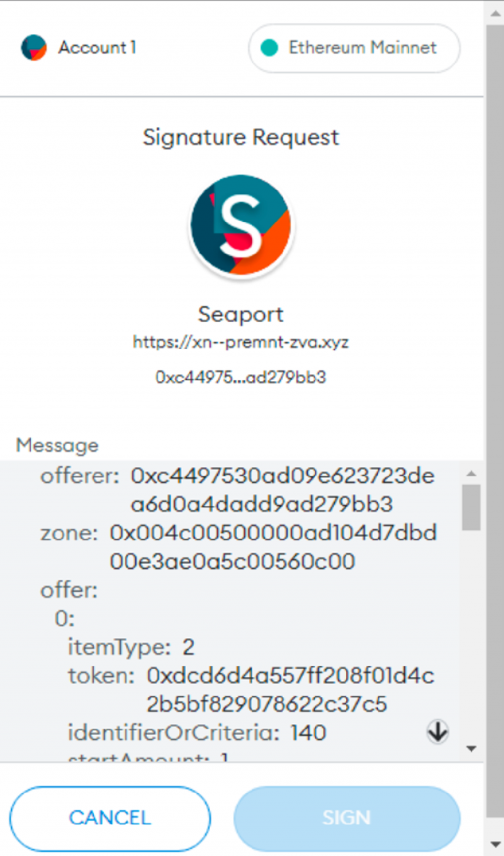Click the message box scroll up arrow
The image size is (504, 856).
tap(472, 474)
